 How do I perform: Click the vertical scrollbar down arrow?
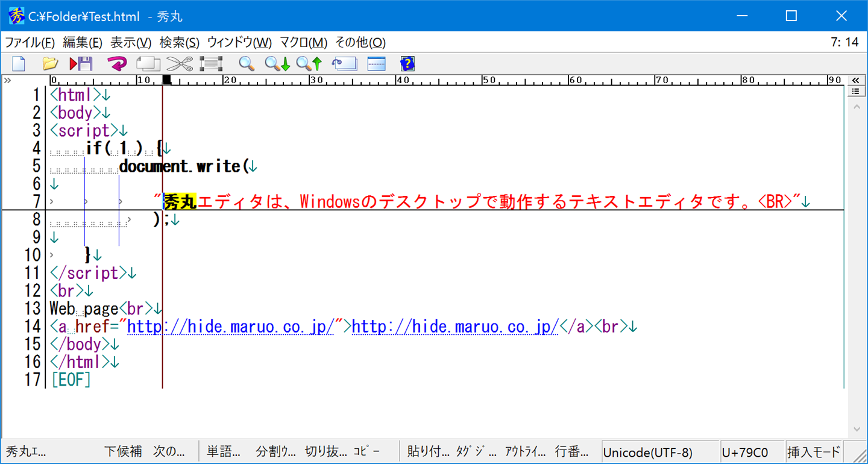[857, 430]
